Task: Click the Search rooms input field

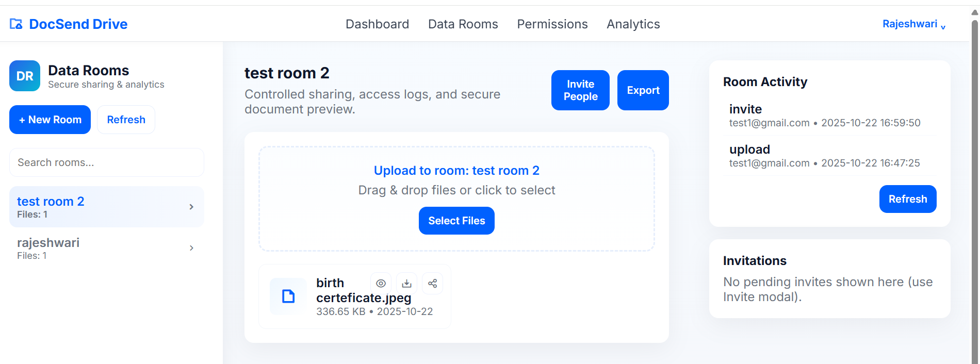Action: coord(107,162)
